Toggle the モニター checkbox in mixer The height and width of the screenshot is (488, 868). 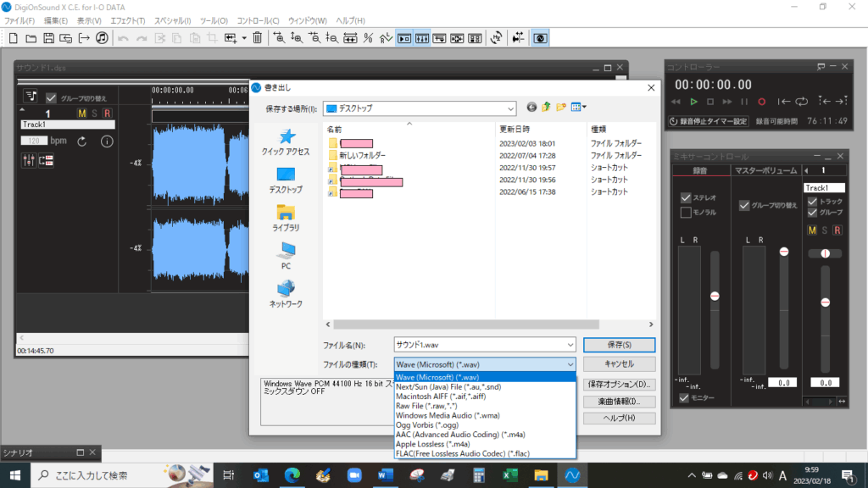(x=684, y=398)
